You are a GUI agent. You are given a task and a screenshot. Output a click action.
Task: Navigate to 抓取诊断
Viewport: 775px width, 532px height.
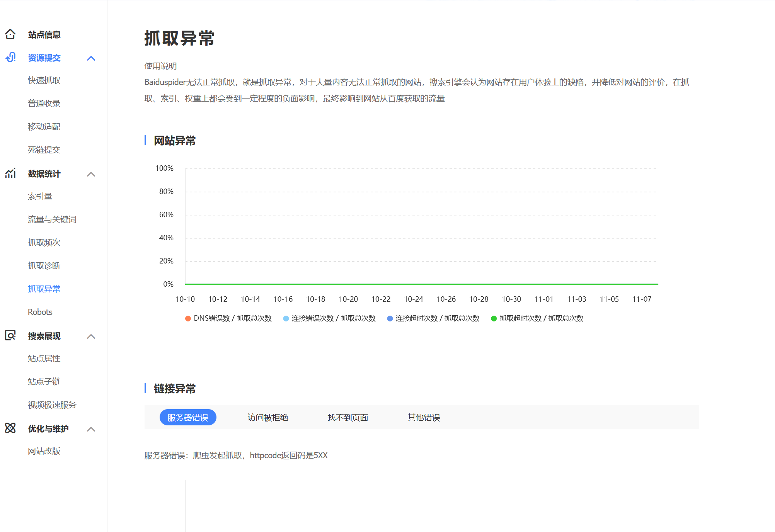[x=44, y=265]
